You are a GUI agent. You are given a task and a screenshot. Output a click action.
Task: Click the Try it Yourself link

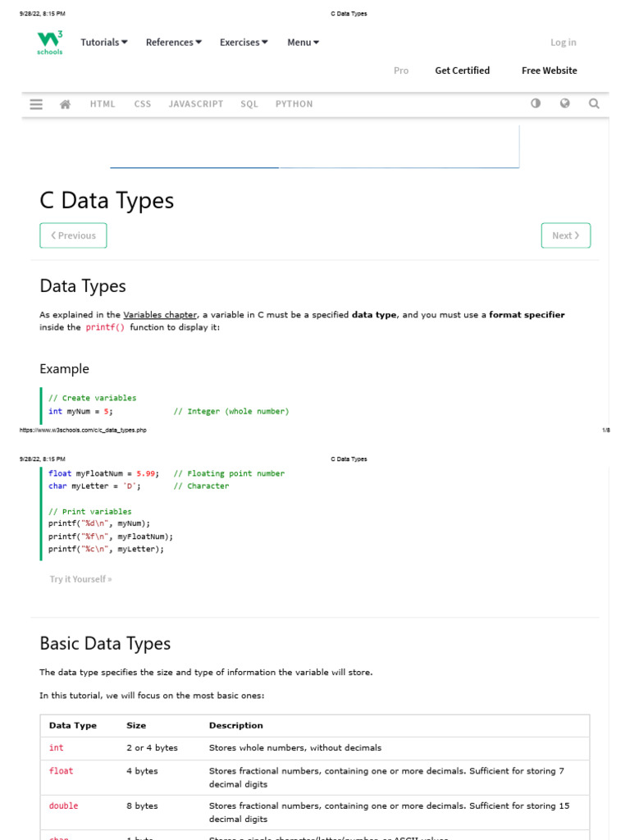(x=80, y=579)
